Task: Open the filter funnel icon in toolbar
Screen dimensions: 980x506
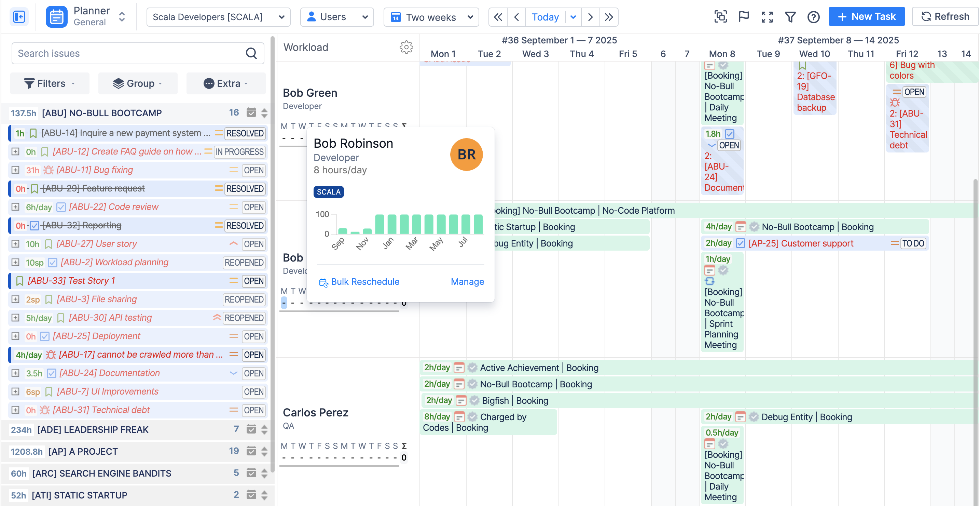Action: [x=790, y=17]
